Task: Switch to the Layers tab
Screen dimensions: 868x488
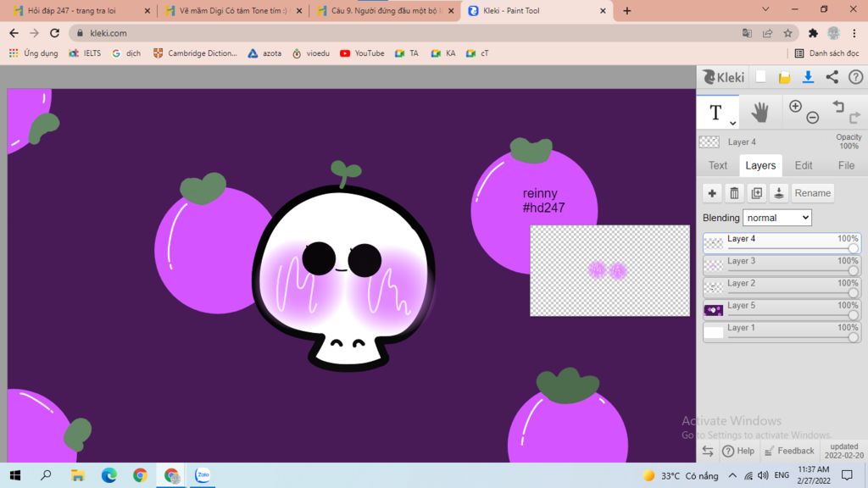Action: coord(760,165)
